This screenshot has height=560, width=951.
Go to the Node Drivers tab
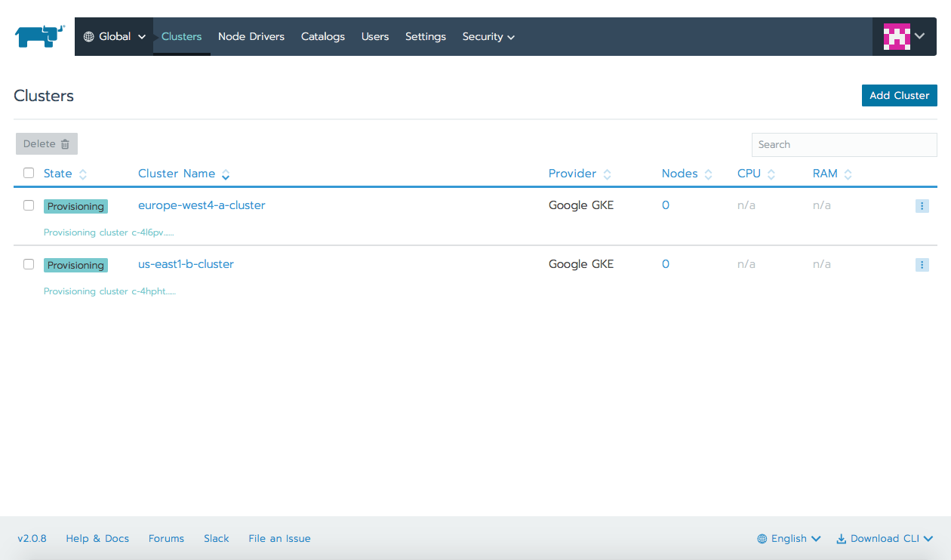coord(251,36)
